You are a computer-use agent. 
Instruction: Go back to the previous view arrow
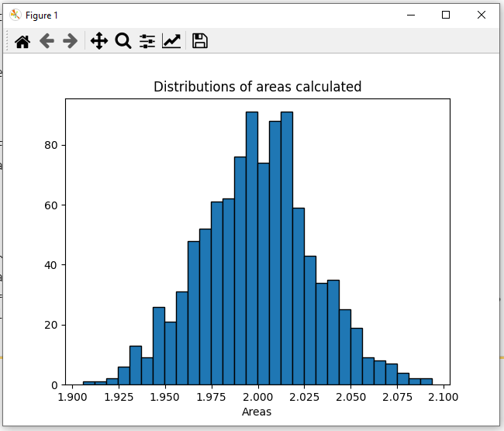[x=47, y=41]
